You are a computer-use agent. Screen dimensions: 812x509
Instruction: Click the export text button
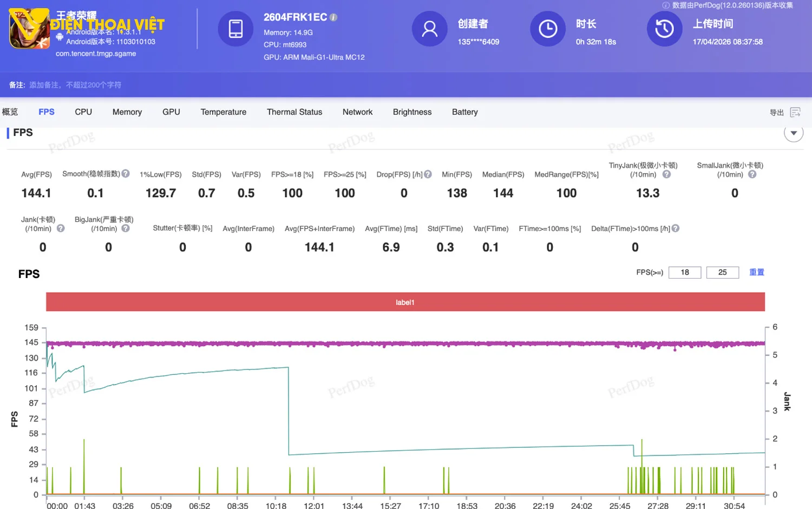click(x=776, y=113)
